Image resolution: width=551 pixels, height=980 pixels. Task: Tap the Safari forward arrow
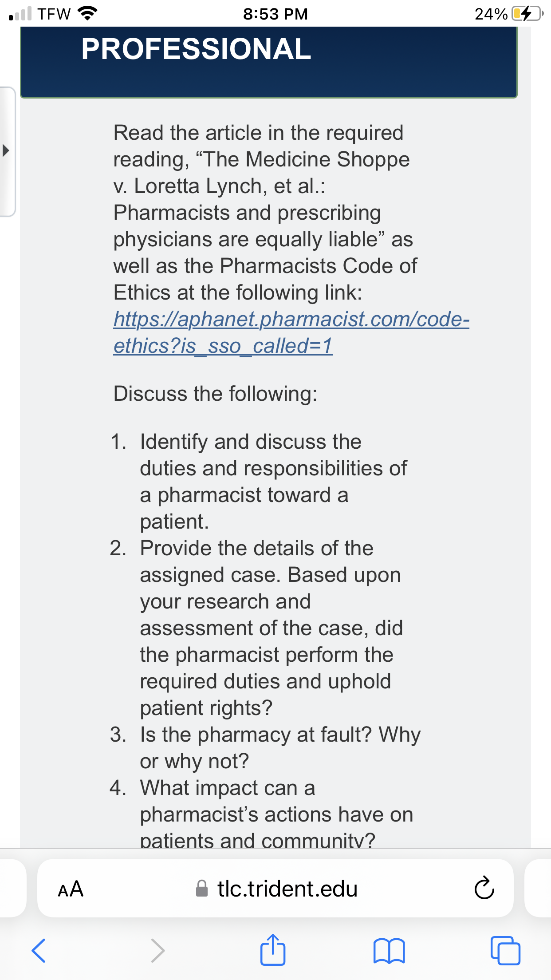click(x=157, y=950)
